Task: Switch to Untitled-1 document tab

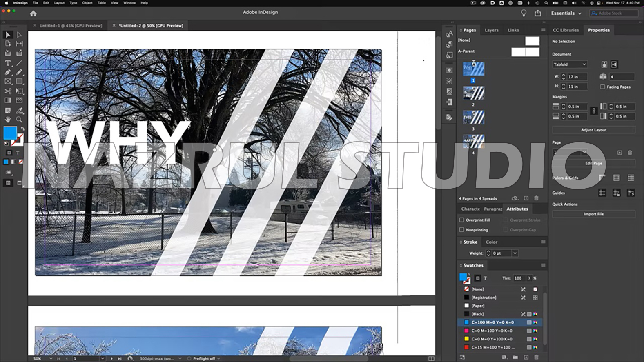Action: [71, 26]
